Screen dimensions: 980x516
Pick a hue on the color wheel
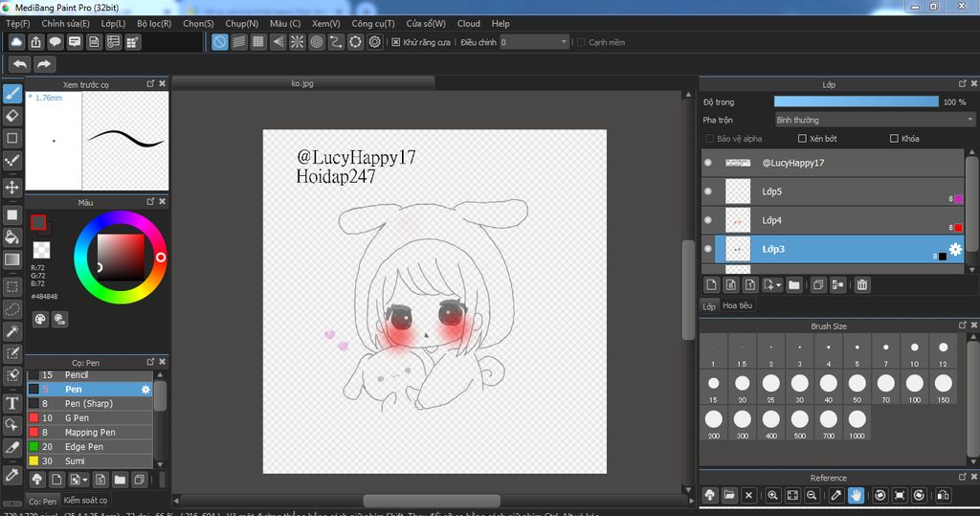tap(121, 258)
